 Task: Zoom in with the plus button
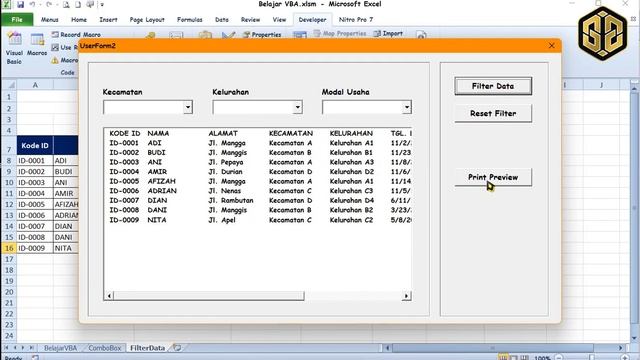click(625, 358)
